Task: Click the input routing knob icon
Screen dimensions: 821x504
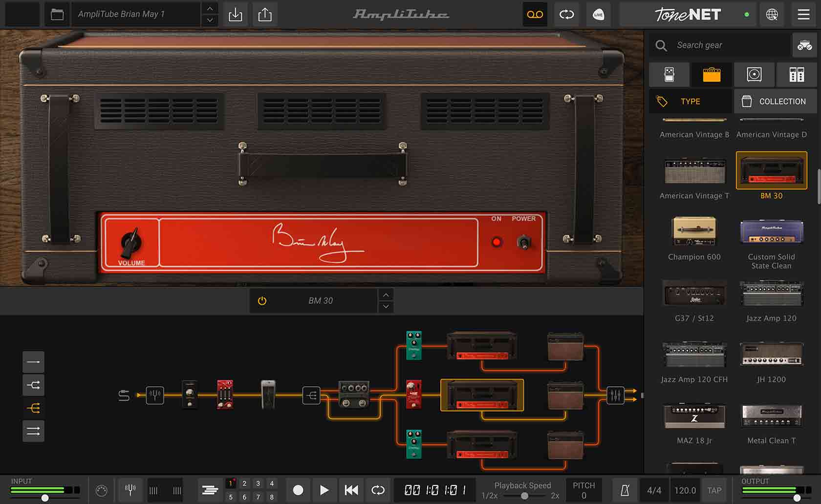Action: coord(101,490)
